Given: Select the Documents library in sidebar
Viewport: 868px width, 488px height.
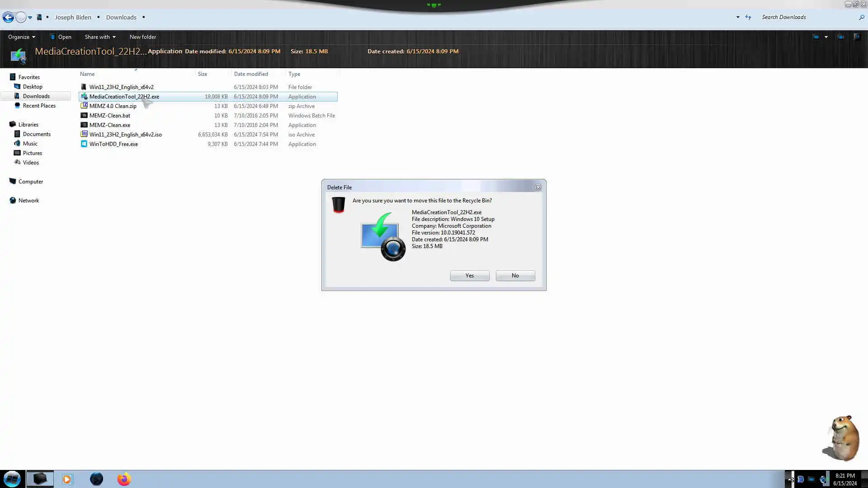Looking at the screenshot, I should pos(37,134).
